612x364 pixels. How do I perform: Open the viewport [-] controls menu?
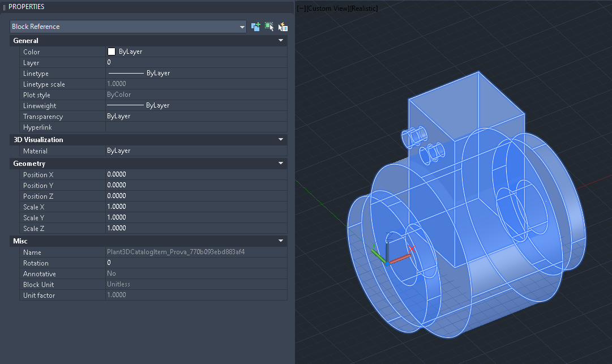click(300, 8)
